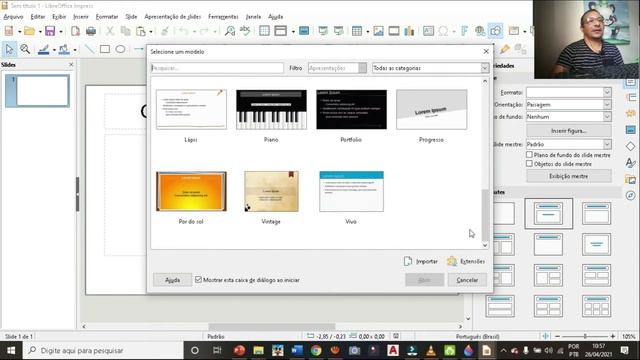640x360 pixels.
Task: Enable 'Objetos do slide mestre' checkbox
Action: [529, 164]
